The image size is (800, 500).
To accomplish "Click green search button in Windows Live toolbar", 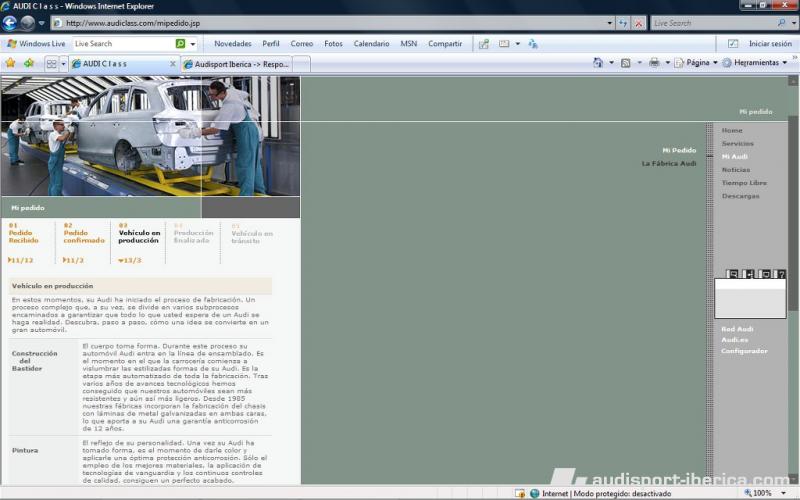I will pyautogui.click(x=180, y=44).
